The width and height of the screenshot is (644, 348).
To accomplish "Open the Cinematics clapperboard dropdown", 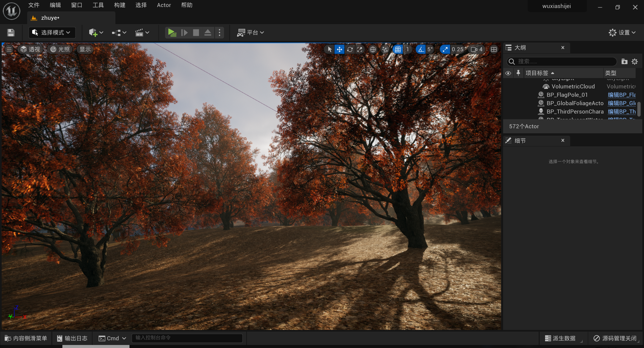I will point(142,32).
